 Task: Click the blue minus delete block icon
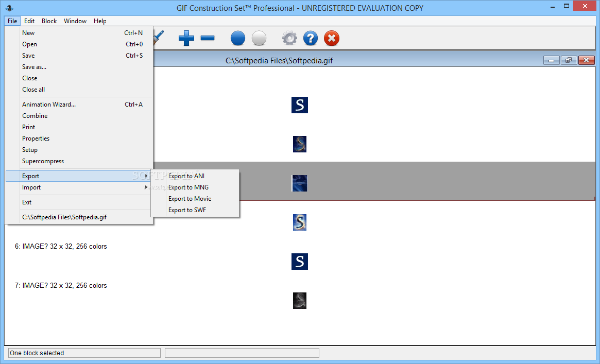pos(208,38)
